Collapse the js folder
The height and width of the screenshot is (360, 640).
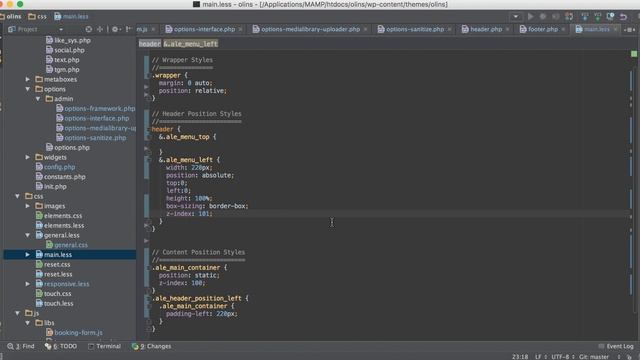click(18, 313)
